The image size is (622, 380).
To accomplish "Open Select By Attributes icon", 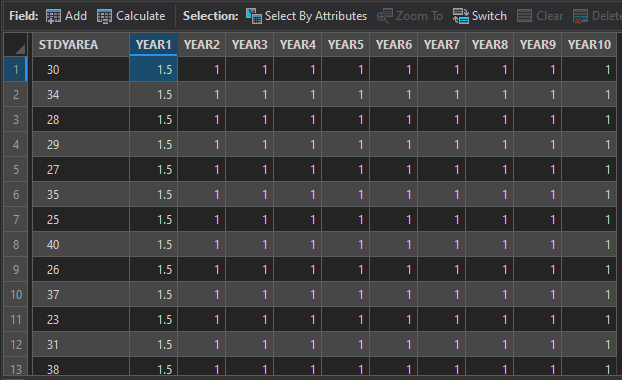I will pos(254,16).
